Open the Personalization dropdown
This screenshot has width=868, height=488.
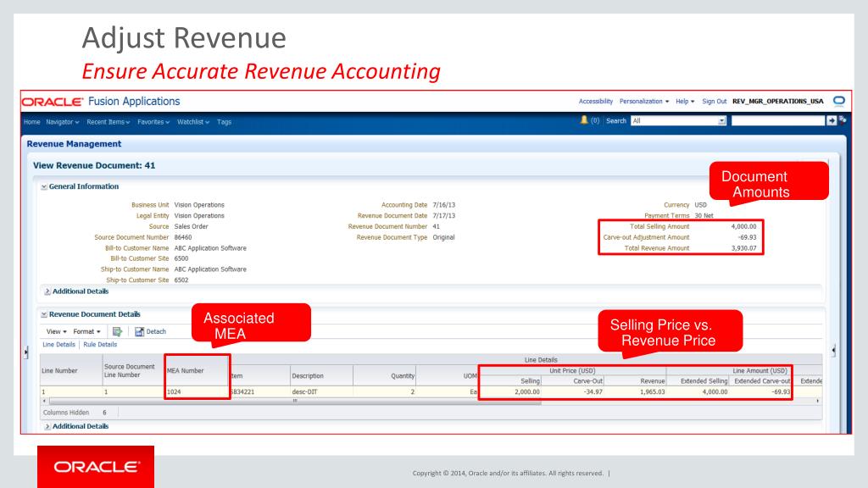tap(644, 102)
